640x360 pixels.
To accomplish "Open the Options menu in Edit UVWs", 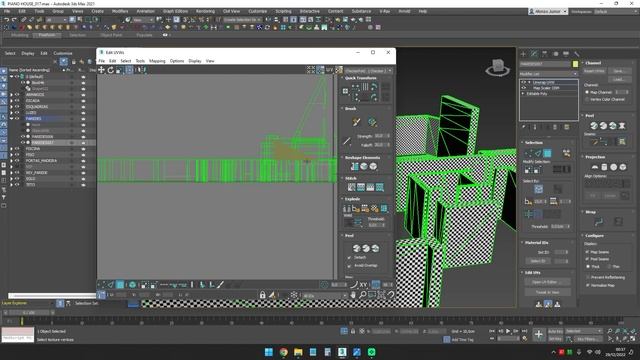I will click(x=177, y=61).
